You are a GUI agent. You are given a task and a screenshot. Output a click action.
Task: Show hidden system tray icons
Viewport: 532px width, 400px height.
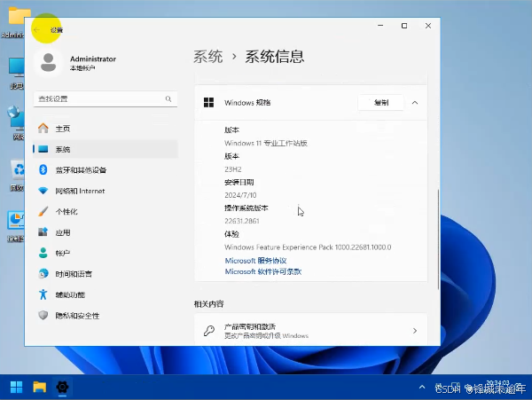pyautogui.click(x=422, y=387)
